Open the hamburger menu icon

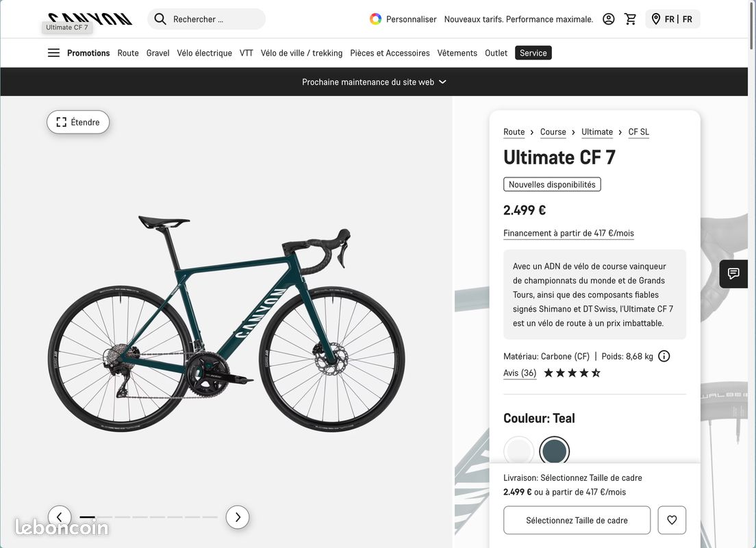[53, 52]
